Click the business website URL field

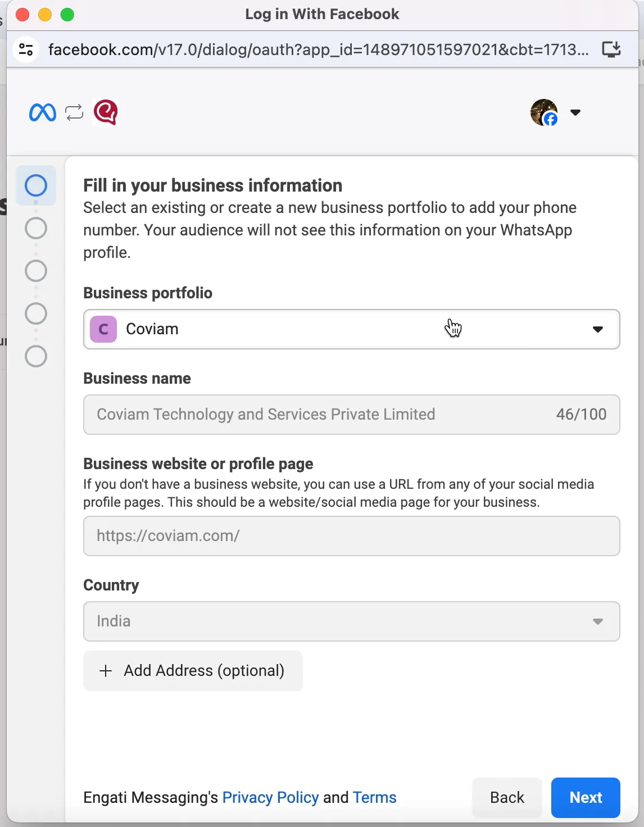pyautogui.click(x=352, y=536)
